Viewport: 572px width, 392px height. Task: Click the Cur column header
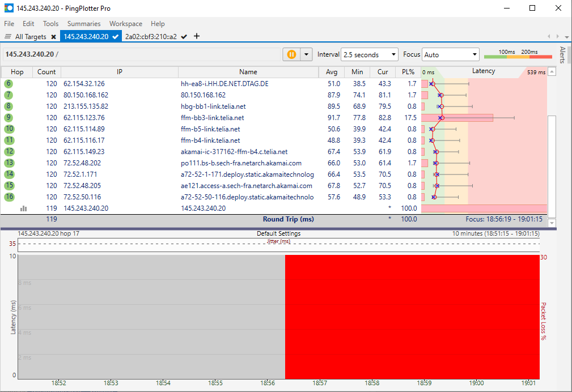383,72
